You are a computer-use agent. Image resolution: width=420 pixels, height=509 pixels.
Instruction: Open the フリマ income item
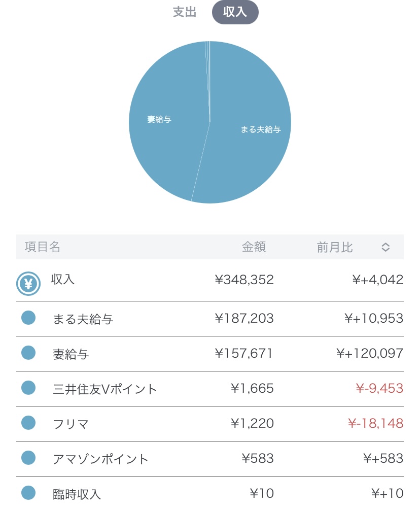point(71,424)
